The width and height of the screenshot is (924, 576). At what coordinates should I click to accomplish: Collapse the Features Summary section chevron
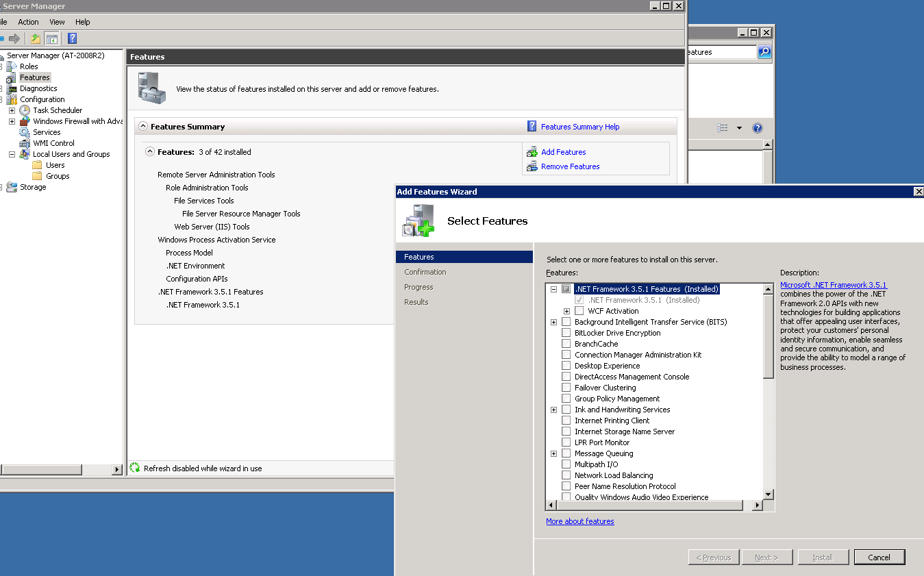point(143,126)
